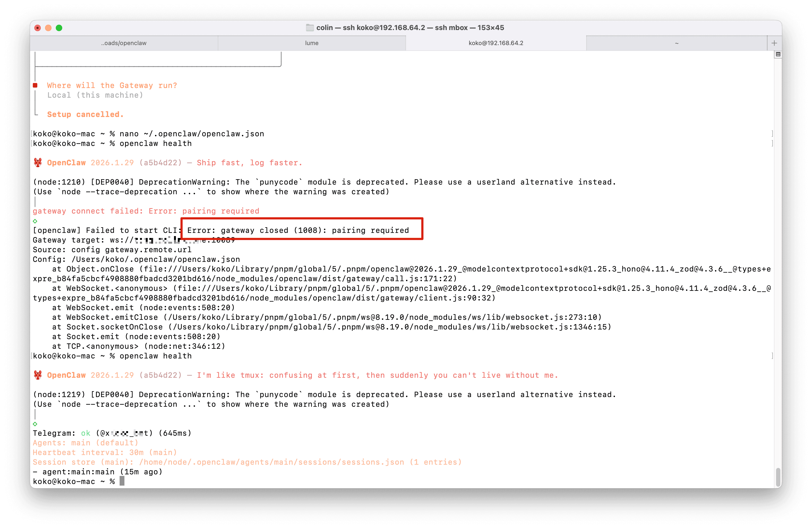The width and height of the screenshot is (812, 528).
Task: Click the highlighted gateway closed (1008) error text
Action: click(x=298, y=230)
